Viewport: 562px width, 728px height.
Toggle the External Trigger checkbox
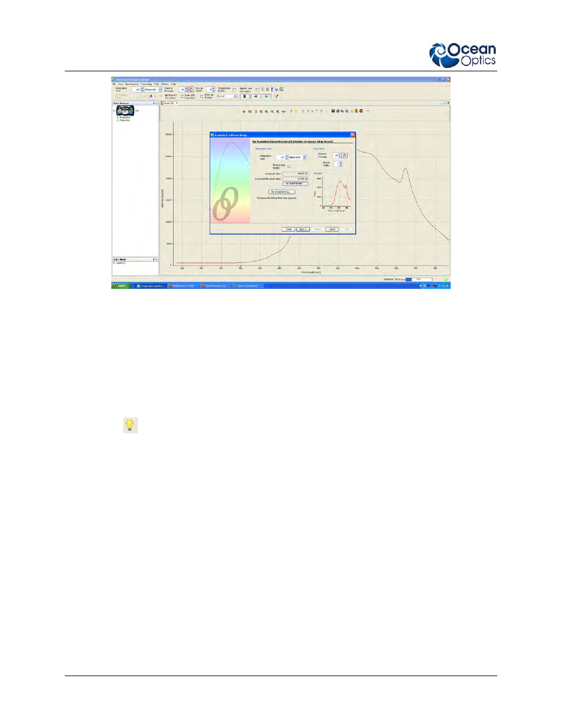(x=202, y=96)
